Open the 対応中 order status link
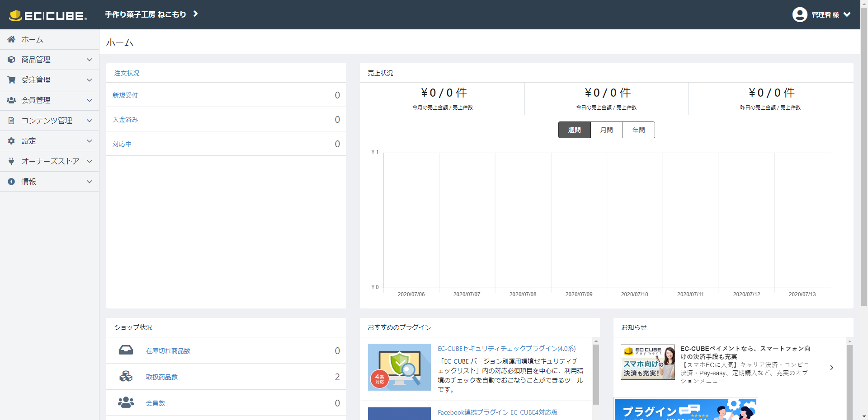This screenshot has height=420, width=868. click(122, 144)
